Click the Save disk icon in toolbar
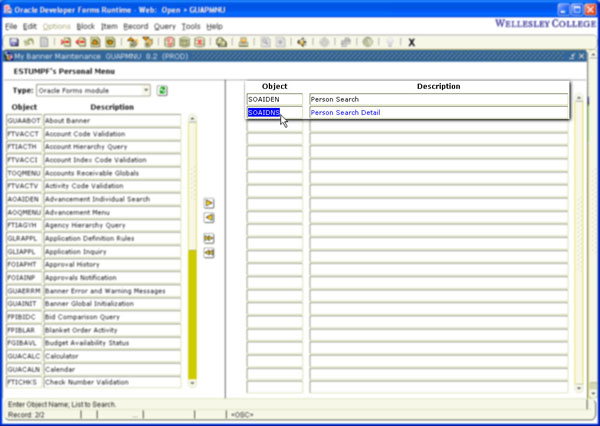The image size is (600, 426). [14, 42]
